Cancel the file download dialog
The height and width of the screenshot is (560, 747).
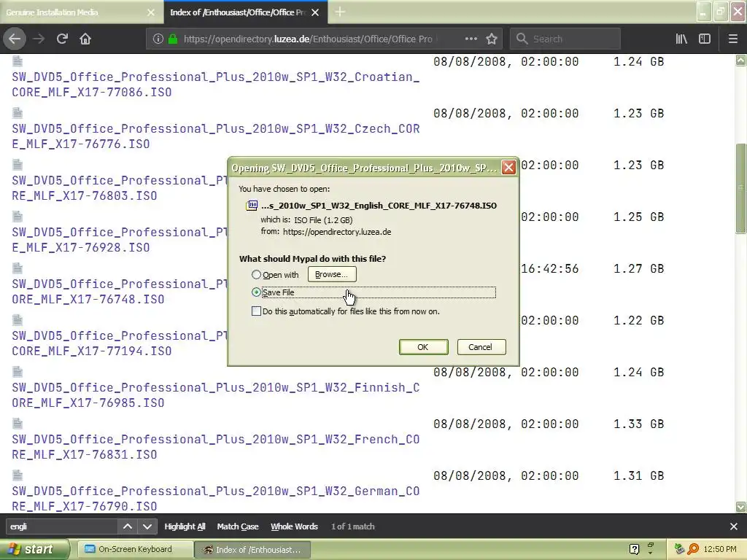pos(480,347)
